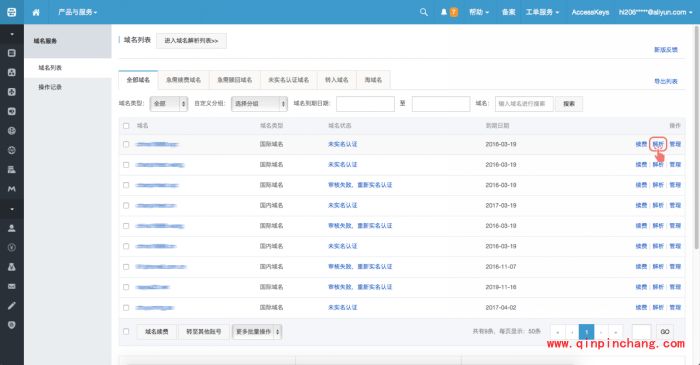The width and height of the screenshot is (700, 365).
Task: Open the 更多批量操作 dropdown
Action: pyautogui.click(x=257, y=332)
